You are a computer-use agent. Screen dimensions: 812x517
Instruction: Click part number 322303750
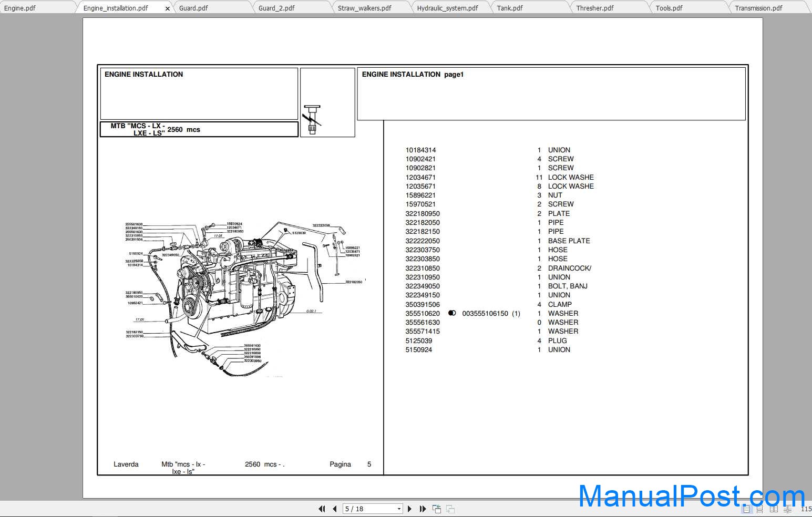pyautogui.click(x=423, y=250)
